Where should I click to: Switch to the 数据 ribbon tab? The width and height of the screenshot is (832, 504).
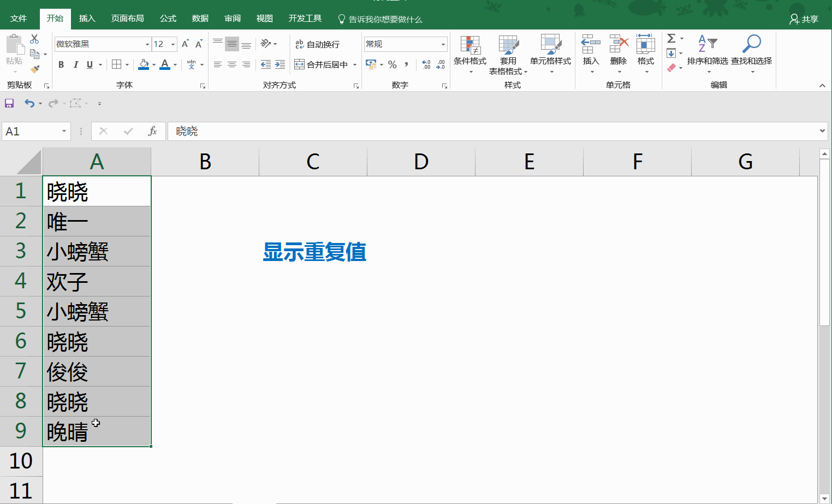(x=200, y=18)
